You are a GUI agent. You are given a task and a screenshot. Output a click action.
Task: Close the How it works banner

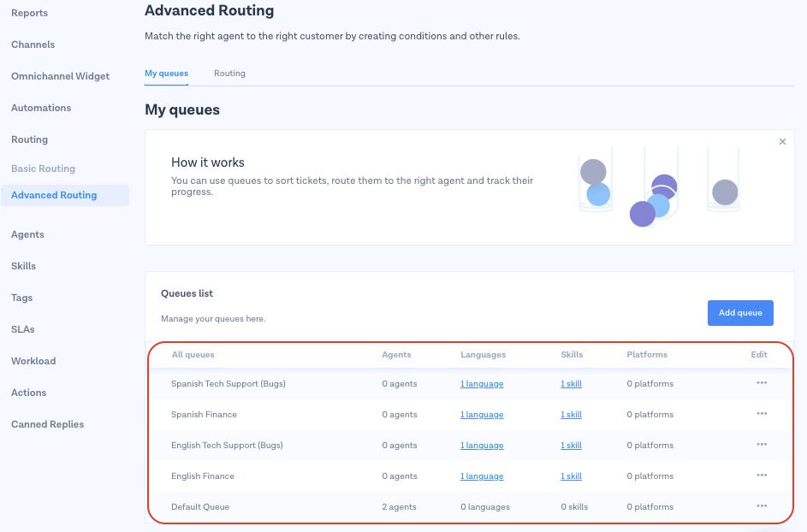point(782,142)
